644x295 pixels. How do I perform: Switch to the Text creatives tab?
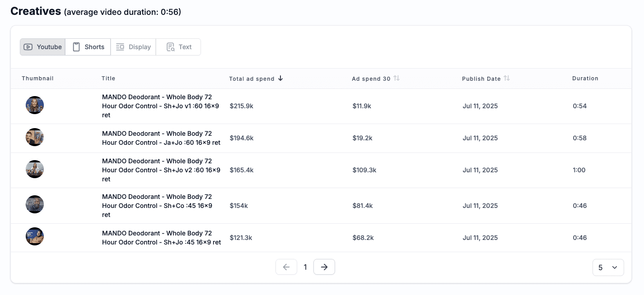(178, 47)
